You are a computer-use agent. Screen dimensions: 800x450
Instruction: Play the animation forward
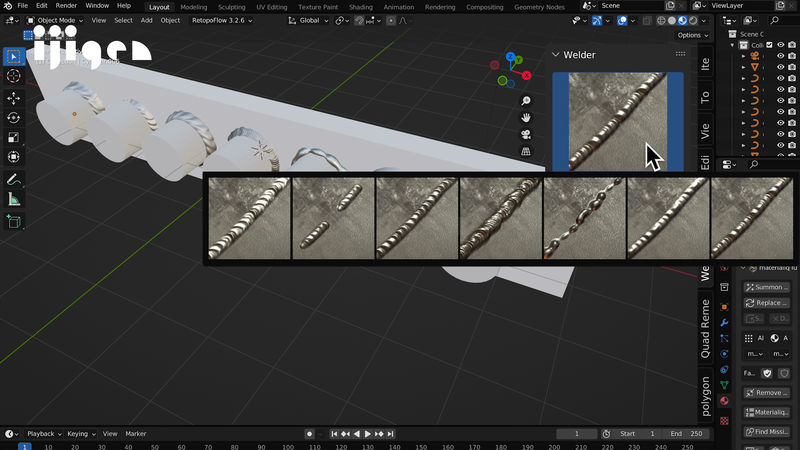coord(367,434)
